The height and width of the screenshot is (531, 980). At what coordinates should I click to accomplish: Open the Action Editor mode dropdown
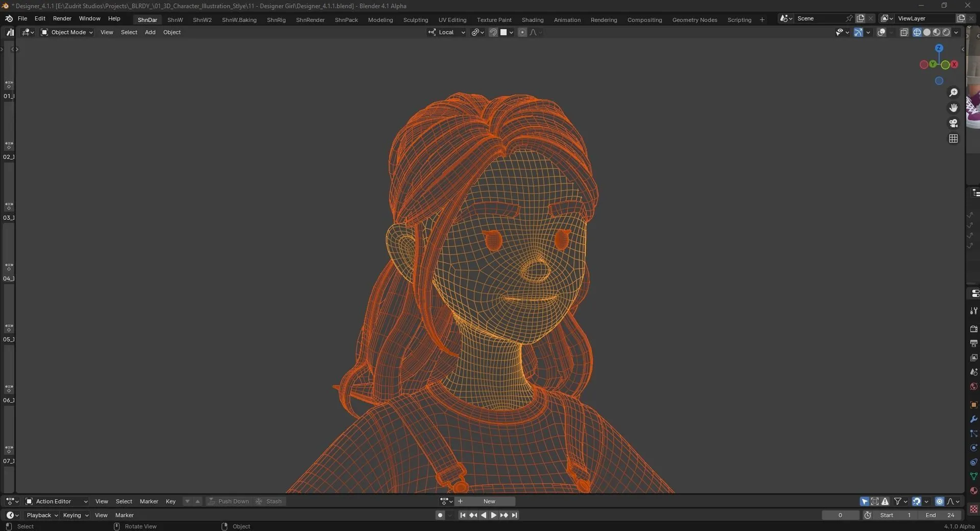coord(56,501)
